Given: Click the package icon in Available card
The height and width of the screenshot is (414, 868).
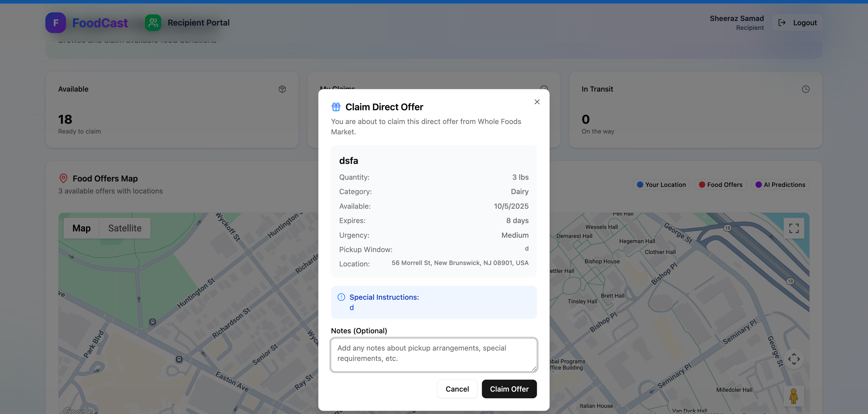Looking at the screenshot, I should pos(282,89).
